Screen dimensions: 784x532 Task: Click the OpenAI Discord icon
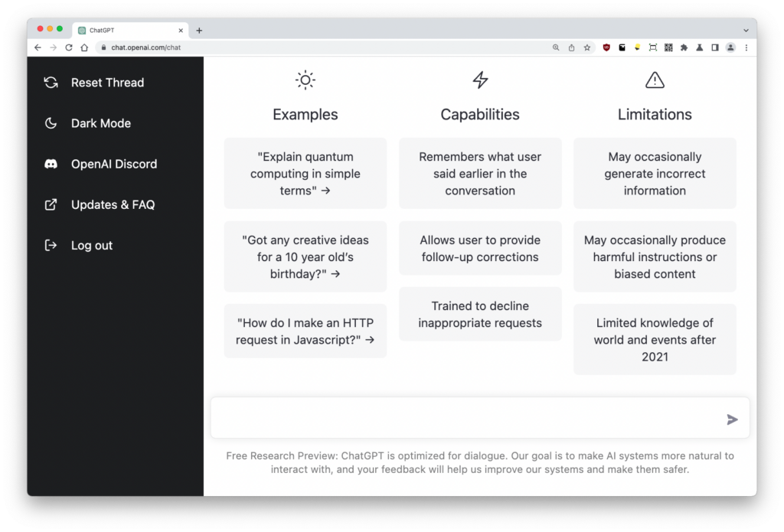[51, 164]
